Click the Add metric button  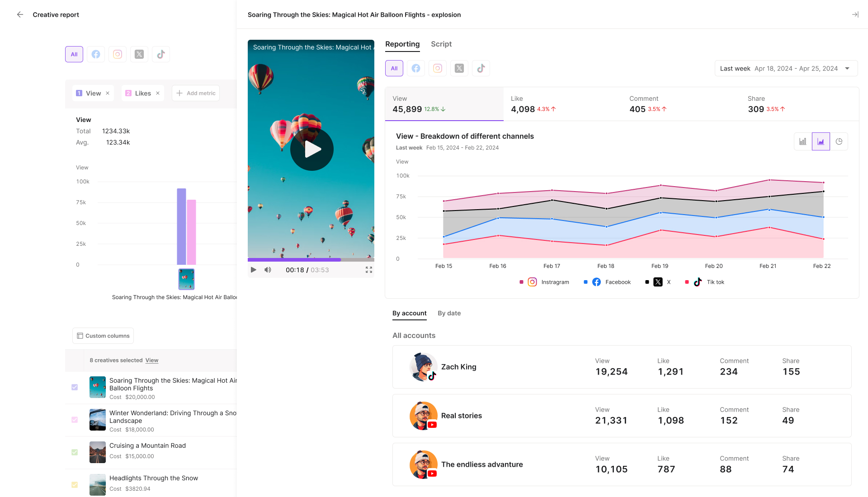[196, 93]
